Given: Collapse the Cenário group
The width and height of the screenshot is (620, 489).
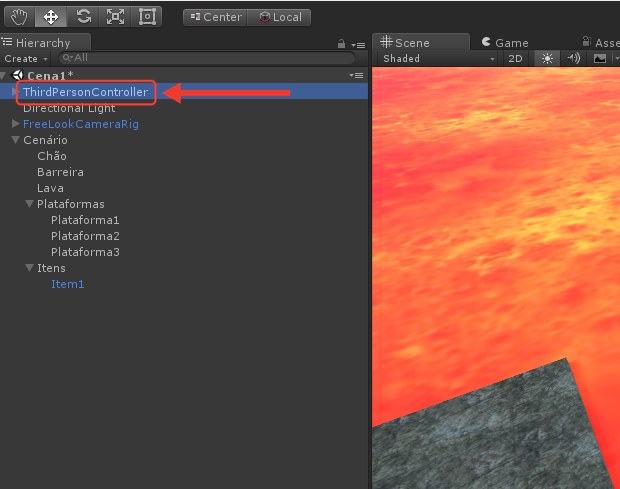Looking at the screenshot, I should point(15,140).
